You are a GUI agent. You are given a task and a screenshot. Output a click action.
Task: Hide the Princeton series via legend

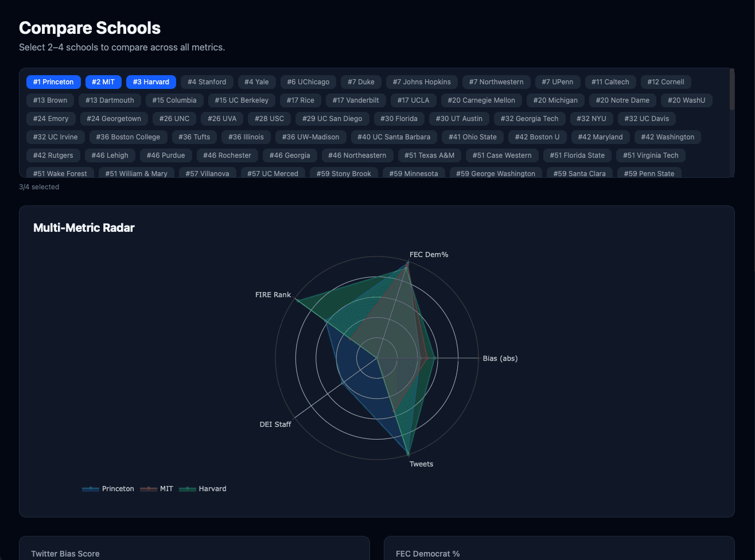pos(108,489)
